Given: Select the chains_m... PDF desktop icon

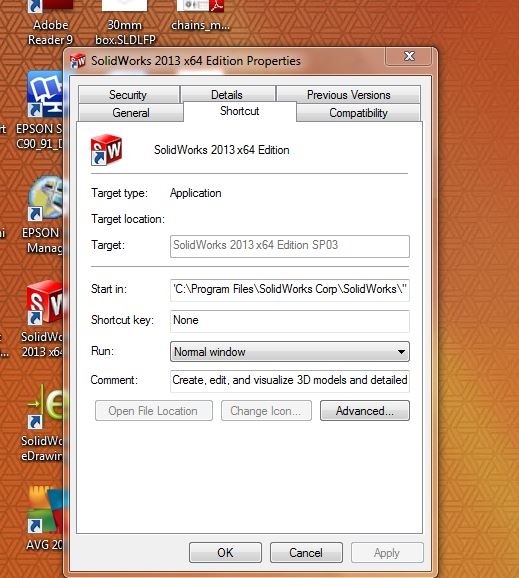Looking at the screenshot, I should click(200, 17).
